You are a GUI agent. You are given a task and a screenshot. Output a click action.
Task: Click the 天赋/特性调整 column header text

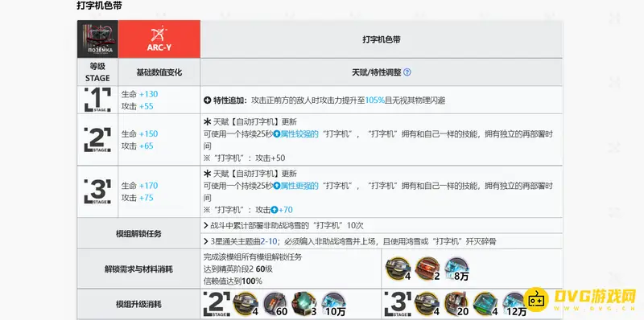[376, 72]
